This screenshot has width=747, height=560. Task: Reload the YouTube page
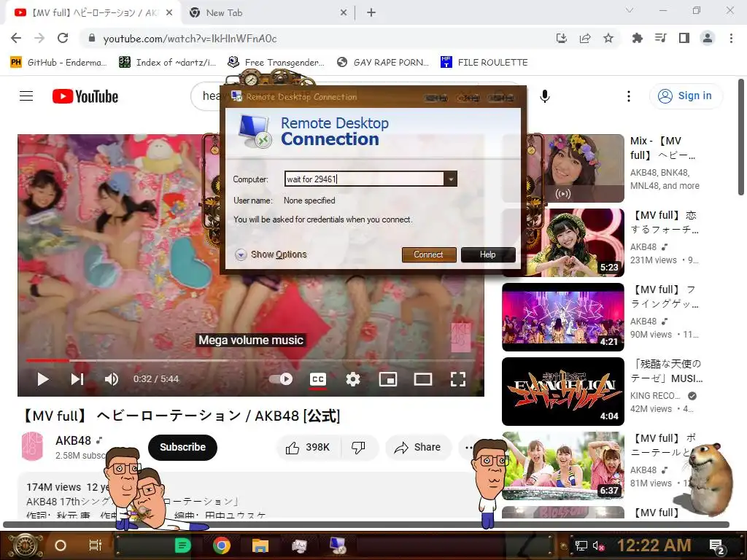[63, 38]
